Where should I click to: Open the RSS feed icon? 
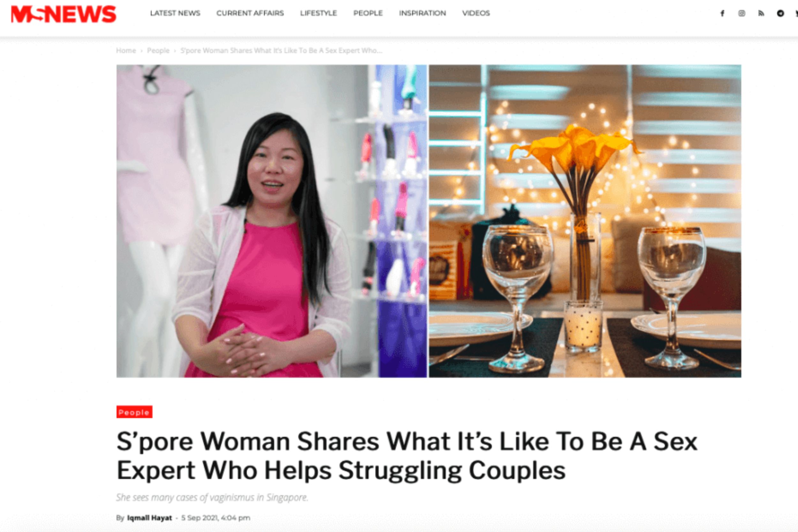[x=761, y=13]
